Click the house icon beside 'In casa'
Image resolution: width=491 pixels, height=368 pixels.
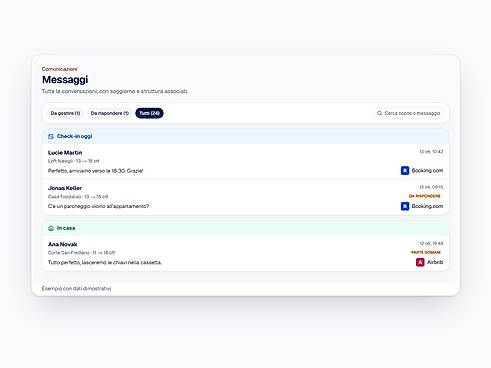click(51, 228)
